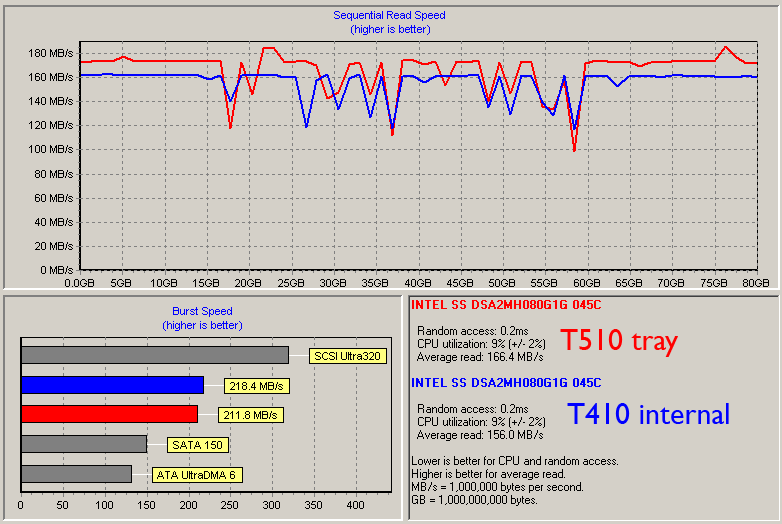Image resolution: width=782 pixels, height=524 pixels.
Task: Click CPU utilization line under blue heading
Action: point(481,422)
